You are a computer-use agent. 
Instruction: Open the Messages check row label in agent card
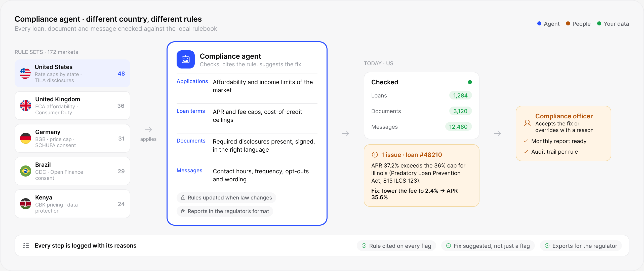coord(189,171)
